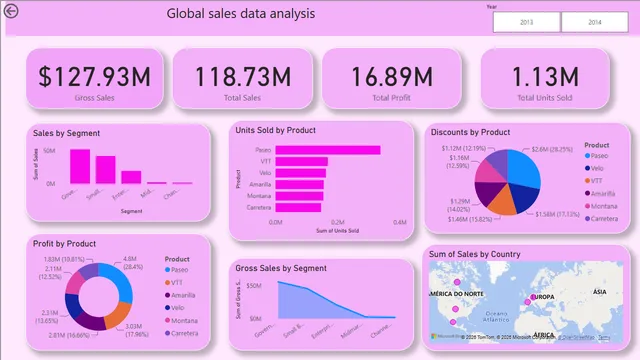
Task: Click the Units Sold by Product title
Action: click(x=276, y=130)
